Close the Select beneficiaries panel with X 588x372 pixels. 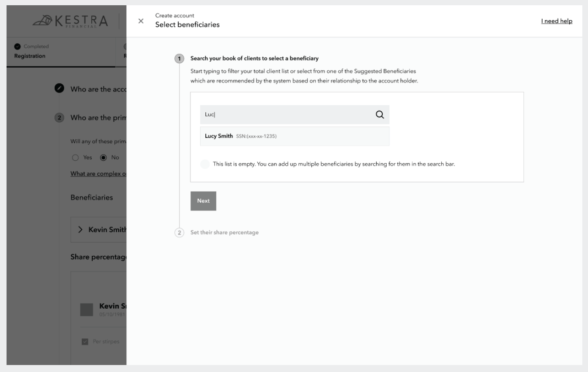tap(141, 21)
